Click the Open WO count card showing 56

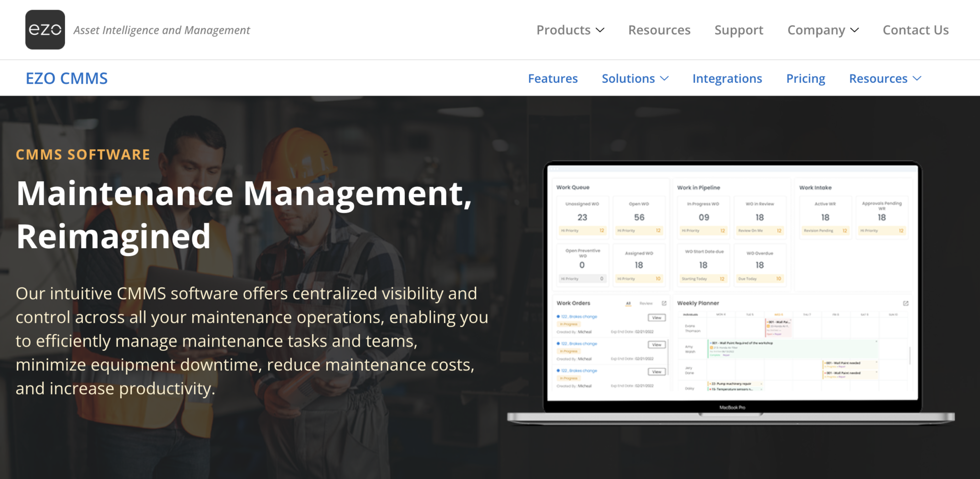pyautogui.click(x=639, y=216)
